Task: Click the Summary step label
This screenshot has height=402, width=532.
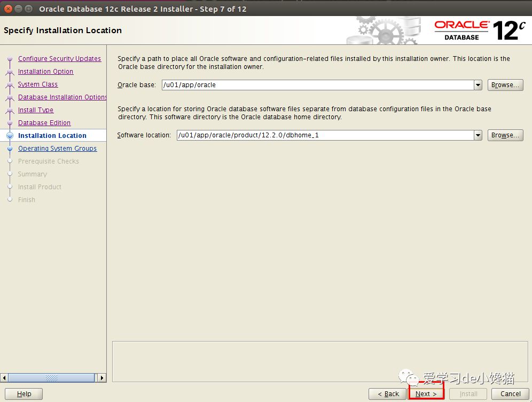Action: 32,174
